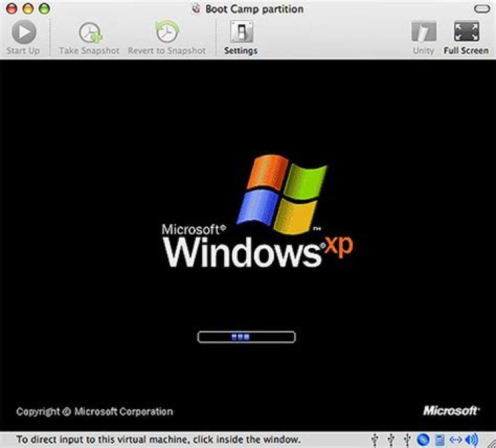
Task: Zoom the window with the green button
Action: tap(44, 8)
